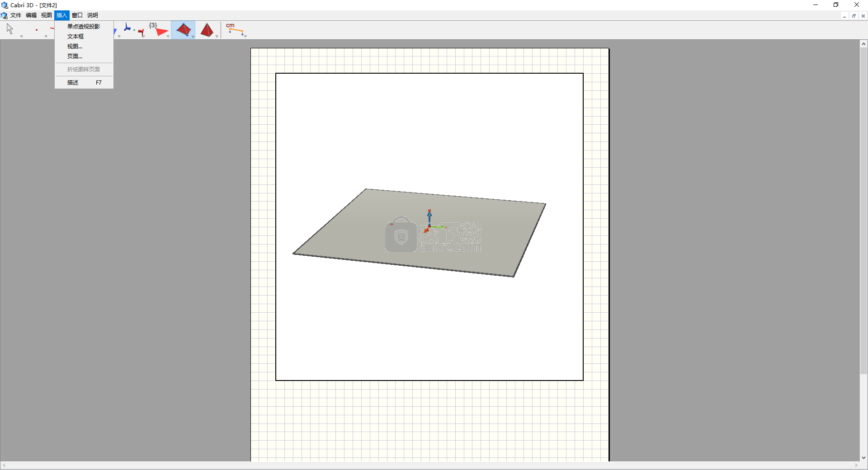This screenshot has height=470, width=868.
Task: Click the vertical scrollbar thumb
Action: pos(863,211)
